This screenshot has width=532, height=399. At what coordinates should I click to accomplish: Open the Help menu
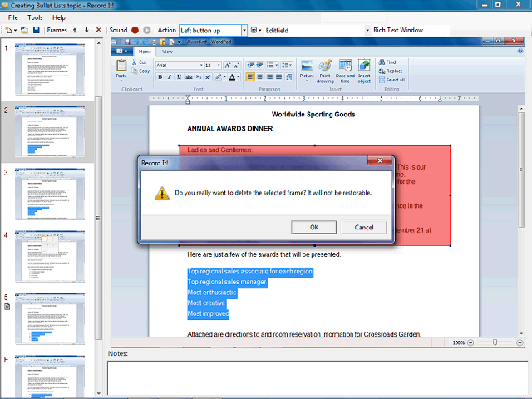pos(59,17)
